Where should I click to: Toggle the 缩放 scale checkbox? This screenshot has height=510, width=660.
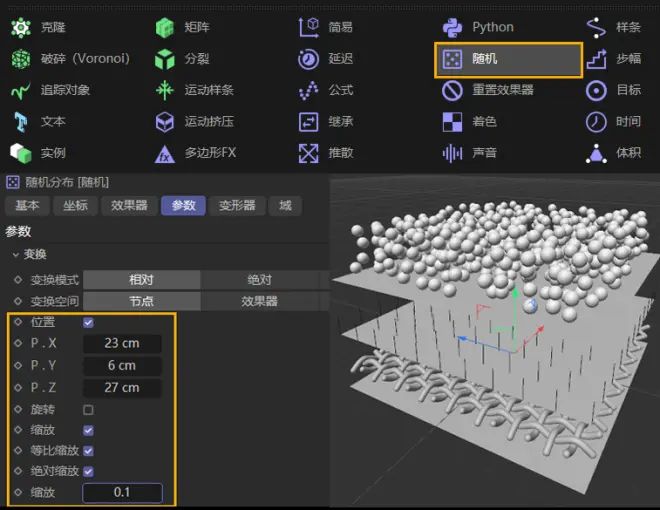88,430
